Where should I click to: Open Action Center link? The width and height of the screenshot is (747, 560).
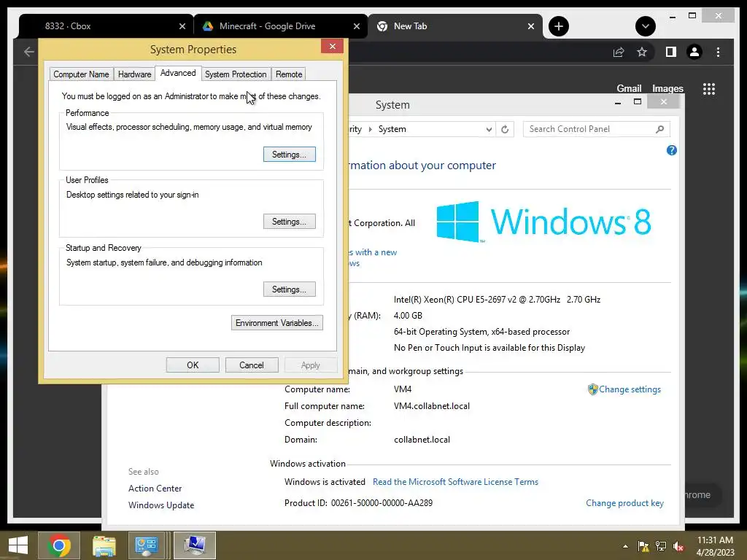point(155,488)
